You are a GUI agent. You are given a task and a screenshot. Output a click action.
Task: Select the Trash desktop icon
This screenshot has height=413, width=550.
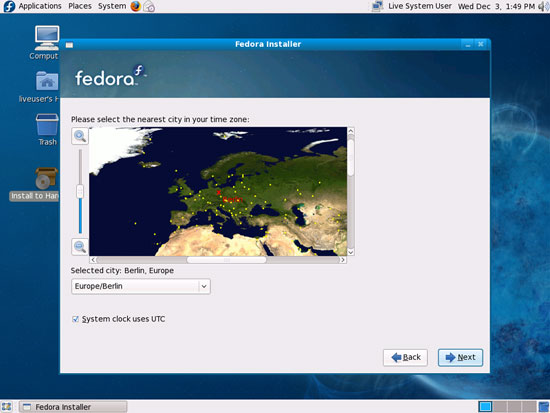pyautogui.click(x=47, y=125)
